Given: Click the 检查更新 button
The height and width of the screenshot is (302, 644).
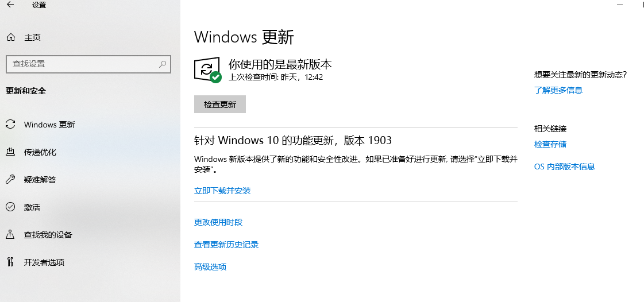Looking at the screenshot, I should coord(219,104).
